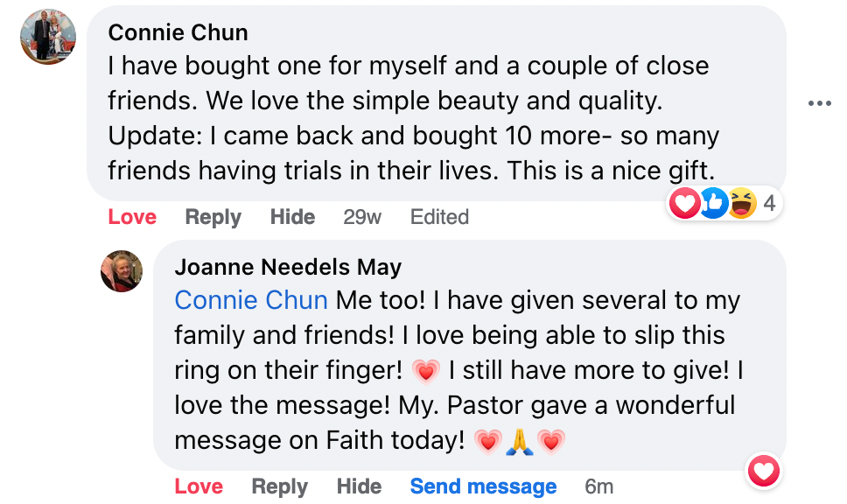Click the heart reaction badge on Joanne's reply
Image resolution: width=847 pixels, height=504 pixels.
763,472
